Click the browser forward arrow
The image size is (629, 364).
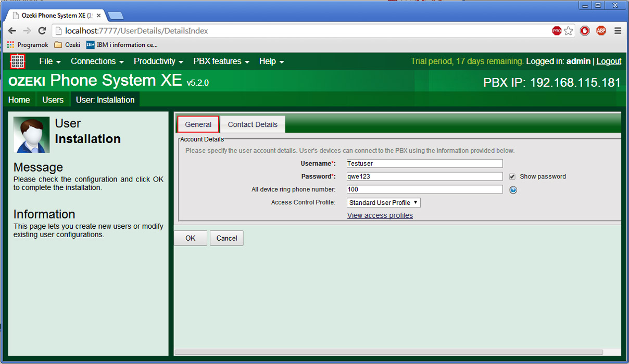click(x=27, y=31)
